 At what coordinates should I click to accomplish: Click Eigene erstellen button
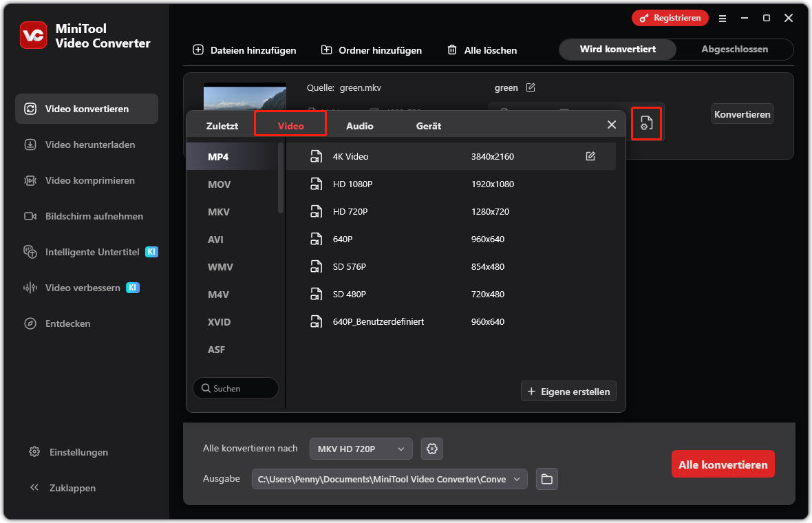568,392
